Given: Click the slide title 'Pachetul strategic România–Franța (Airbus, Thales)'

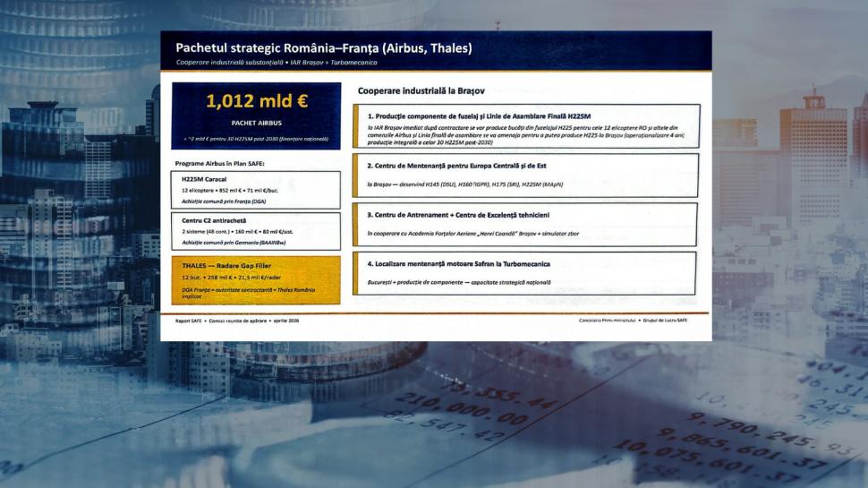Looking at the screenshot, I should (324, 48).
